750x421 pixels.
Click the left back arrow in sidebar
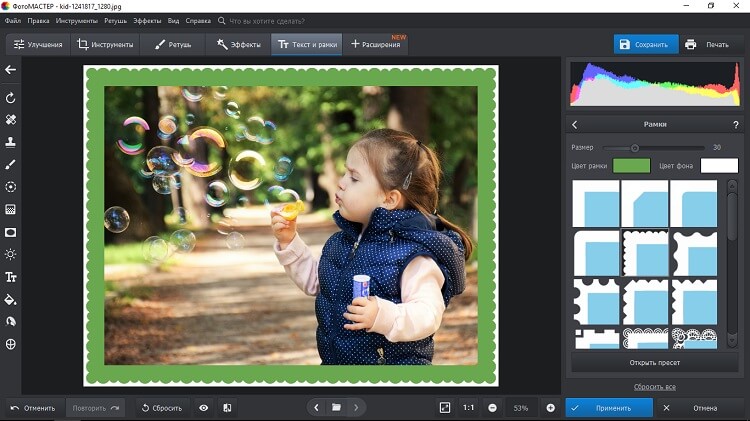[11, 69]
